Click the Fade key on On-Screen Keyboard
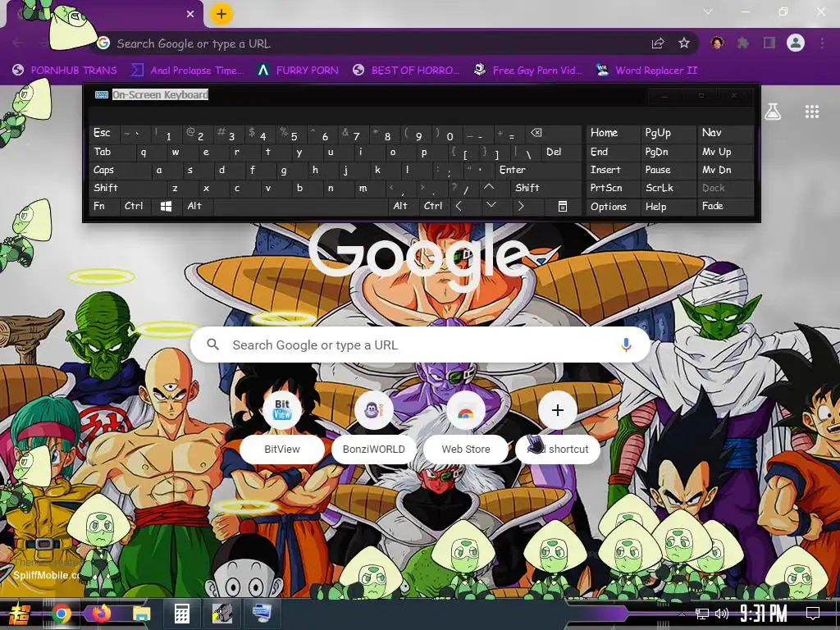Viewport: 840px width, 630px height. 725,206
